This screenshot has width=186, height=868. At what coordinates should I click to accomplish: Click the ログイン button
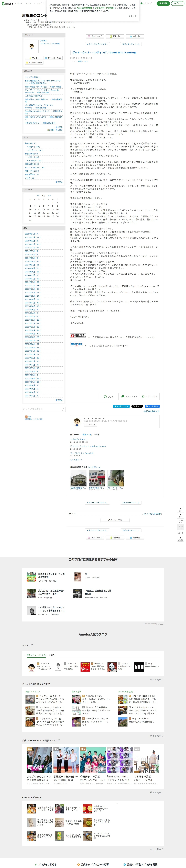pyautogui.click(x=178, y=3)
